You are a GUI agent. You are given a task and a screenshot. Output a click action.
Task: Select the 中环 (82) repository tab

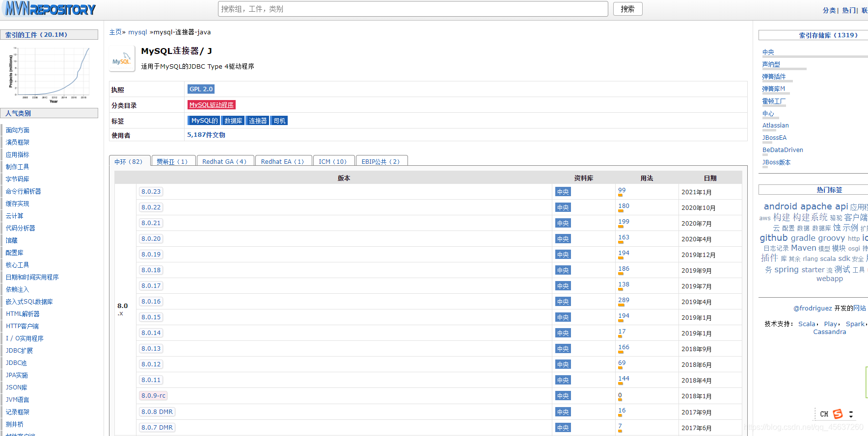tap(129, 161)
